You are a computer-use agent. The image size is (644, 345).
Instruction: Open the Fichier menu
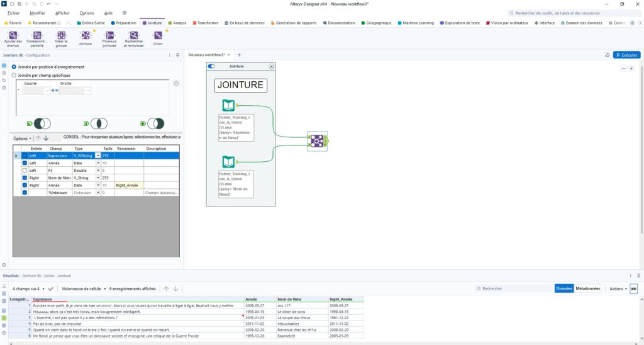(13, 13)
